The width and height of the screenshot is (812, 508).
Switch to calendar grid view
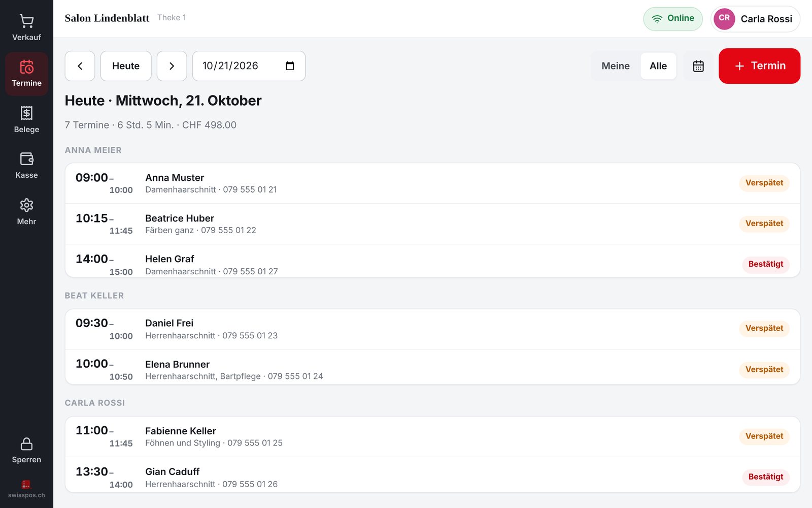pos(698,66)
